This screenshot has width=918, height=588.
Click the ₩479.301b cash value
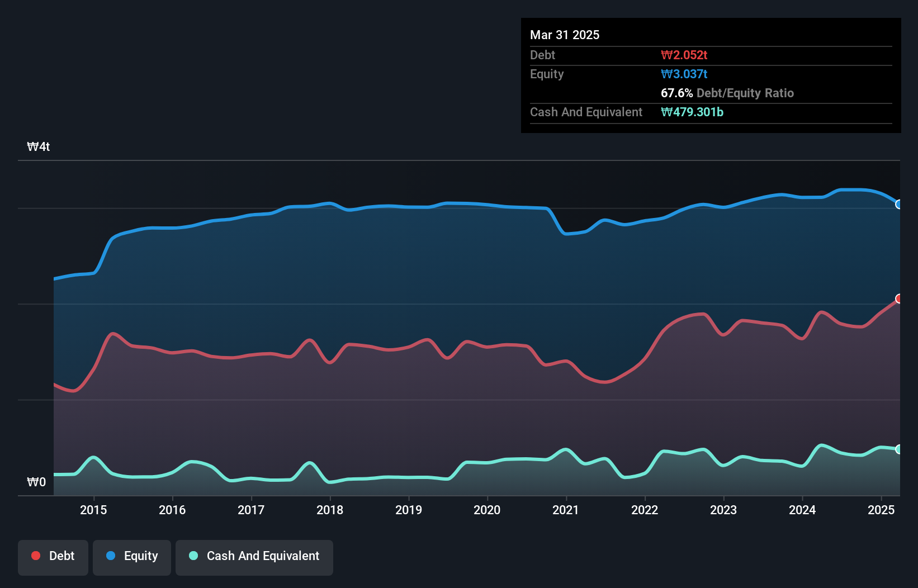pyautogui.click(x=692, y=112)
